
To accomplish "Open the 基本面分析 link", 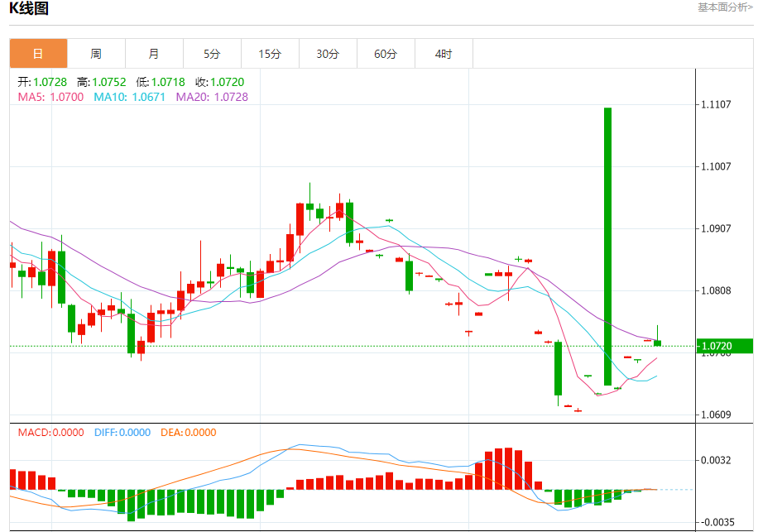I will [x=725, y=7].
